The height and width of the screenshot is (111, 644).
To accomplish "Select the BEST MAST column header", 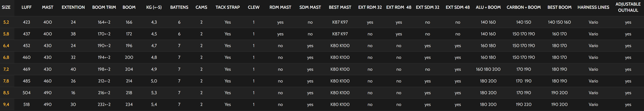I will click(x=340, y=7).
